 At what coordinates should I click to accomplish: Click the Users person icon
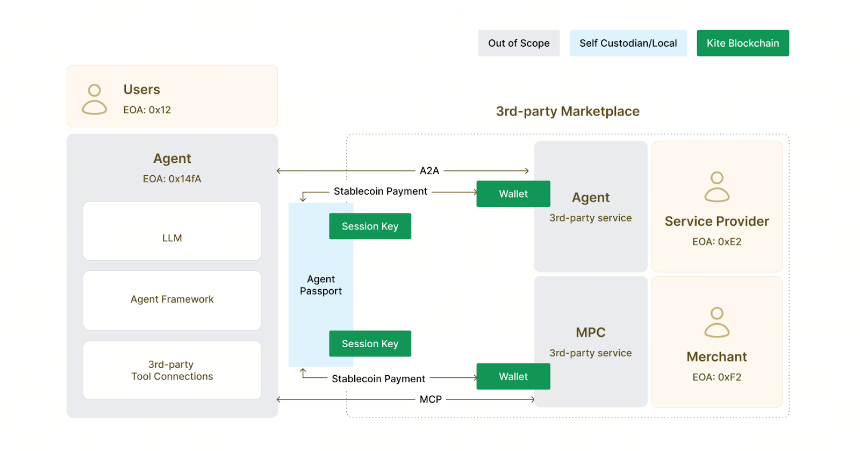94,99
